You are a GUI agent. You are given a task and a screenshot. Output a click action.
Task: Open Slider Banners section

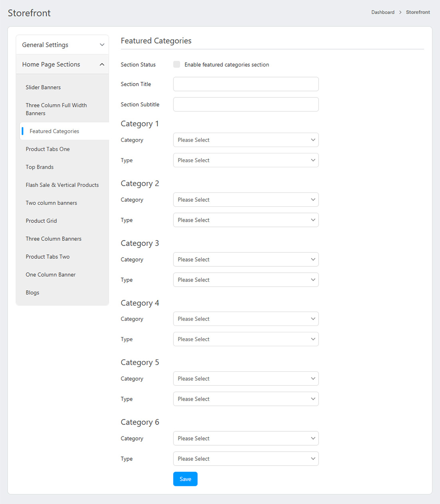tap(43, 87)
